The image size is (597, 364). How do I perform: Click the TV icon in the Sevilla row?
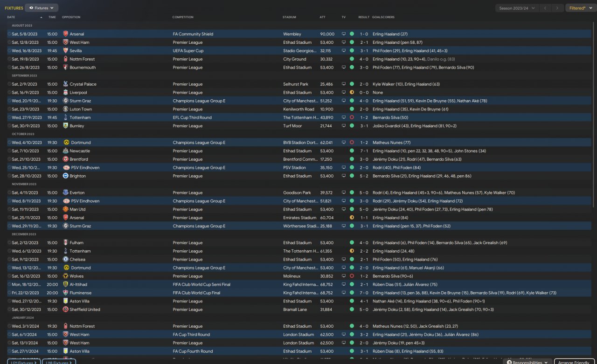[x=344, y=51]
